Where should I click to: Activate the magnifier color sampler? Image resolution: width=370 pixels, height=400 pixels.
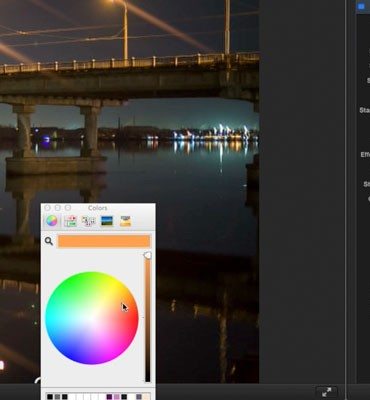coord(49,241)
